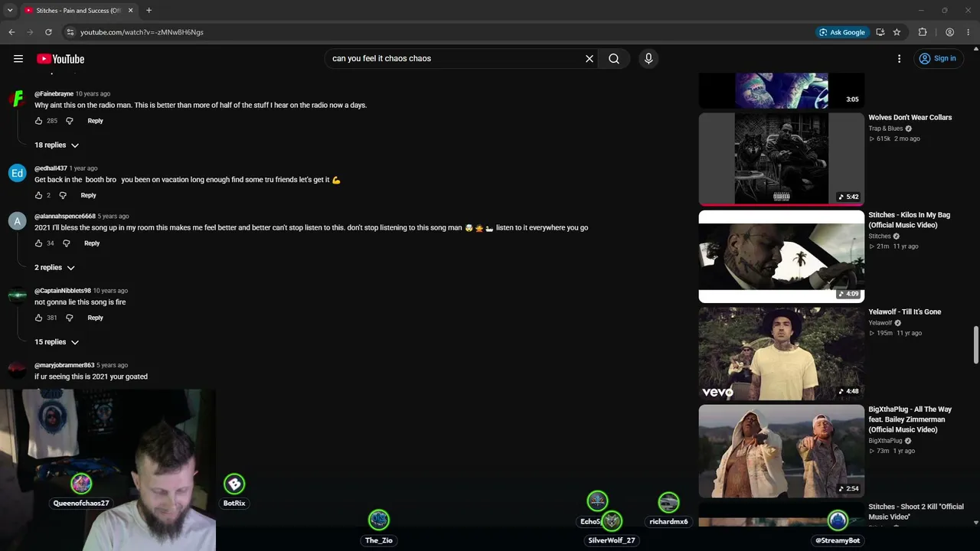Open @CaptainNibblets98's channel link

tap(63, 291)
